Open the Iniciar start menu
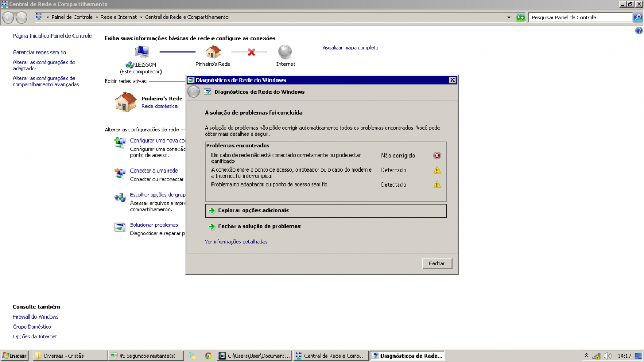 [x=14, y=356]
